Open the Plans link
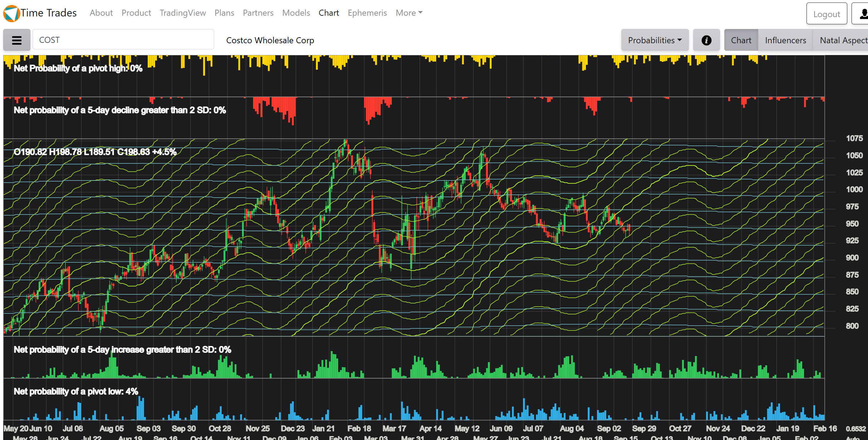 click(224, 13)
